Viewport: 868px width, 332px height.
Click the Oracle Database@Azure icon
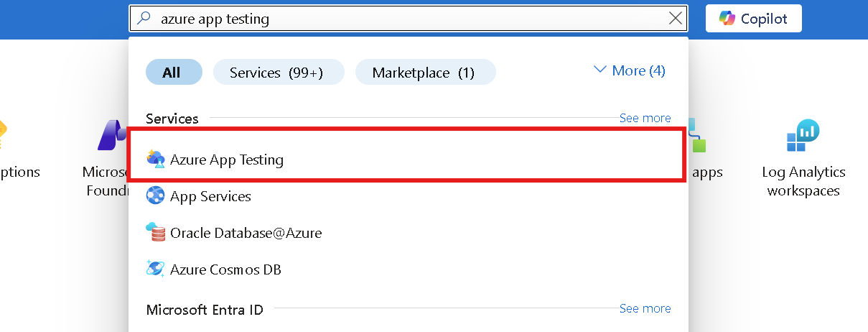tap(156, 233)
